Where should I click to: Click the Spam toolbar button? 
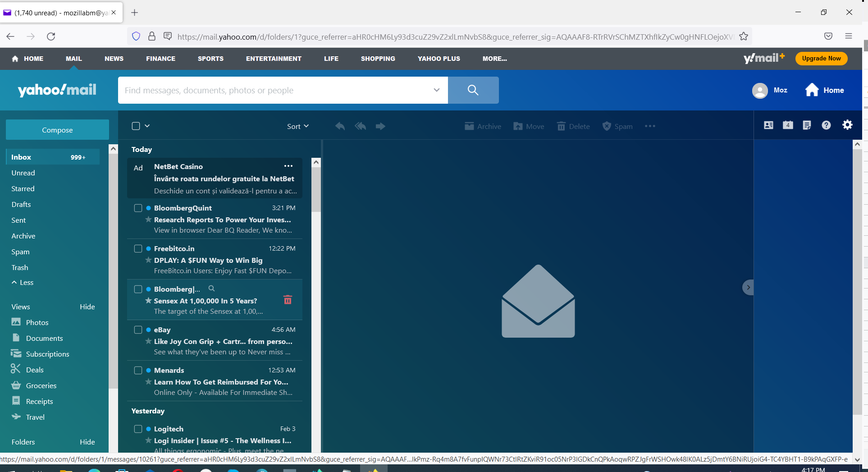(617, 126)
